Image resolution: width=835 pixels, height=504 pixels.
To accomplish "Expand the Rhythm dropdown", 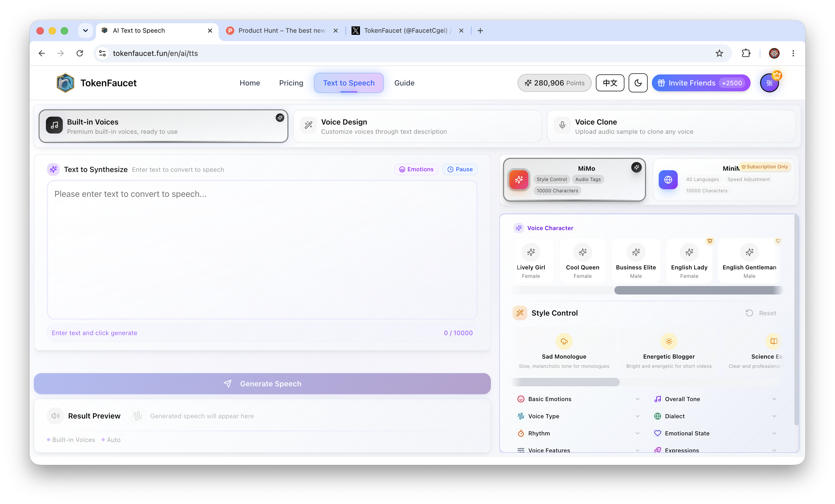I will tap(578, 434).
